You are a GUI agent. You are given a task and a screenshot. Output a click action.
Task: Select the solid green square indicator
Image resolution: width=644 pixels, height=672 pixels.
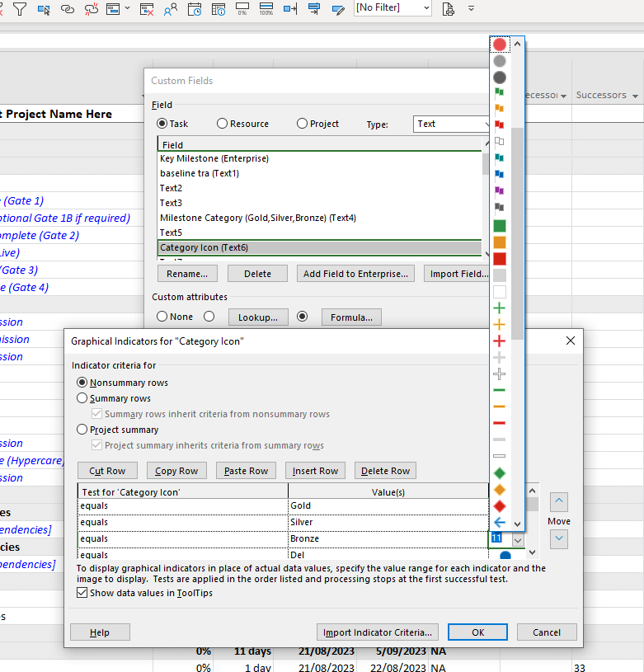pyautogui.click(x=499, y=226)
